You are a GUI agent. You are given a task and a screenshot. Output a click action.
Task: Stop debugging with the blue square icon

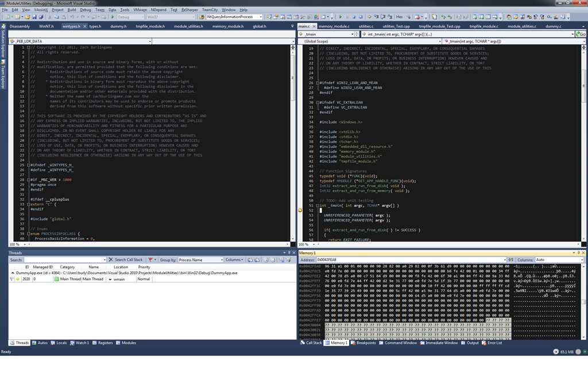tap(354, 17)
